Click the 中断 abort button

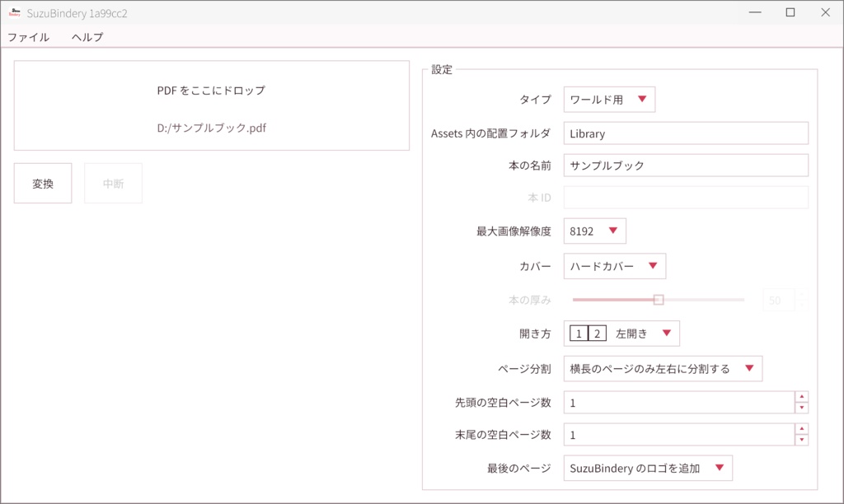pos(113,184)
